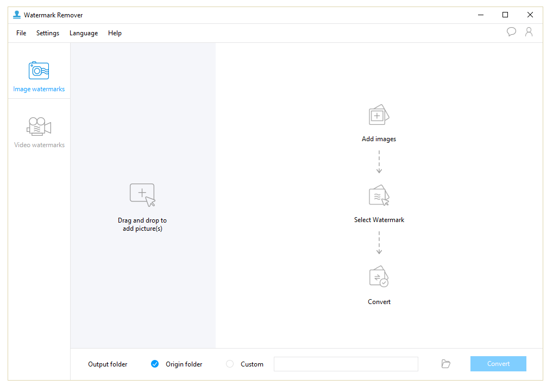Click the add picture icon in drop area
The width and height of the screenshot is (559, 392).
142,194
